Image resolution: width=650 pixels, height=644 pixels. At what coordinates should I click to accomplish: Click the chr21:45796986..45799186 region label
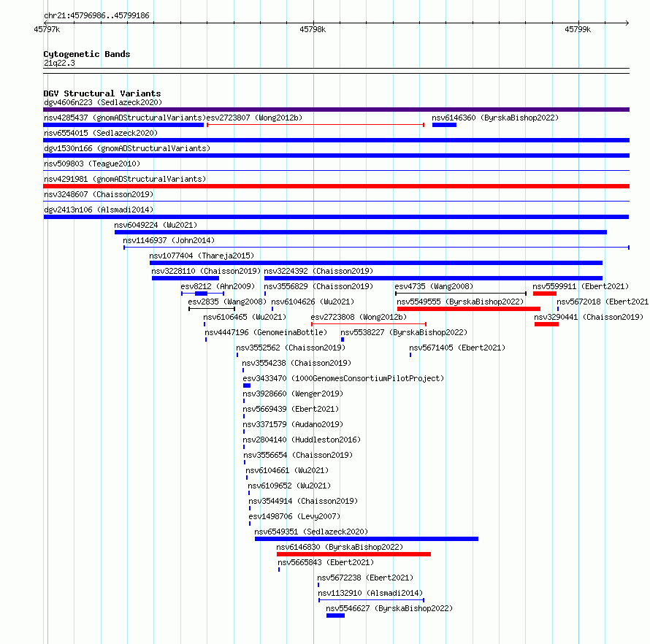click(96, 15)
